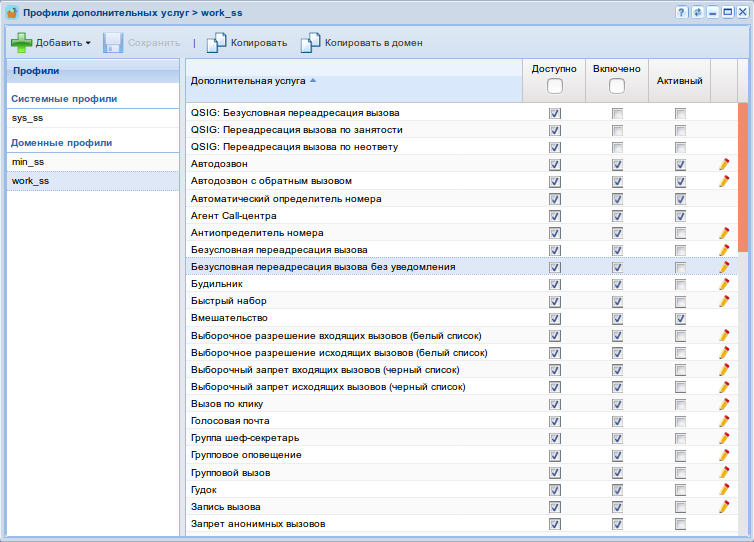Open the Добавить dropdown menu
Screen dimensions: 754x542
tap(50, 43)
